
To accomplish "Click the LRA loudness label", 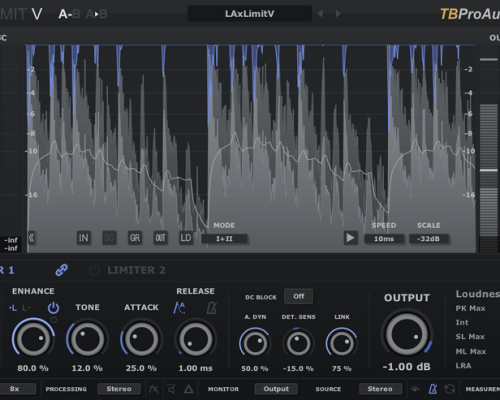I will click(463, 366).
